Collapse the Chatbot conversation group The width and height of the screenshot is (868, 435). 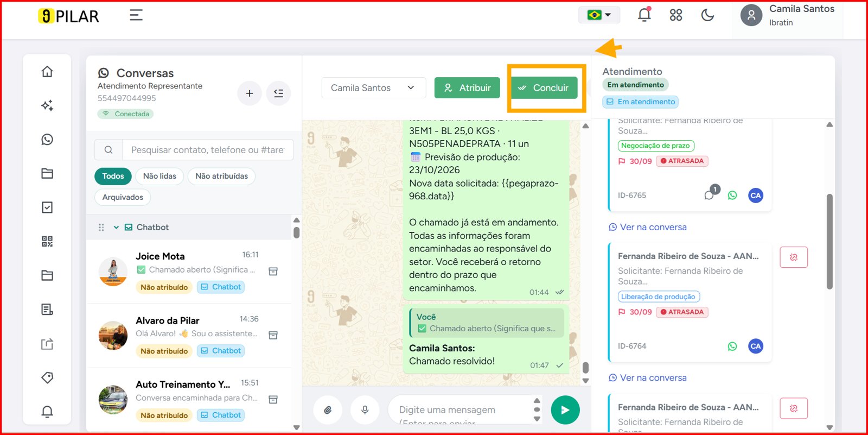tap(116, 228)
